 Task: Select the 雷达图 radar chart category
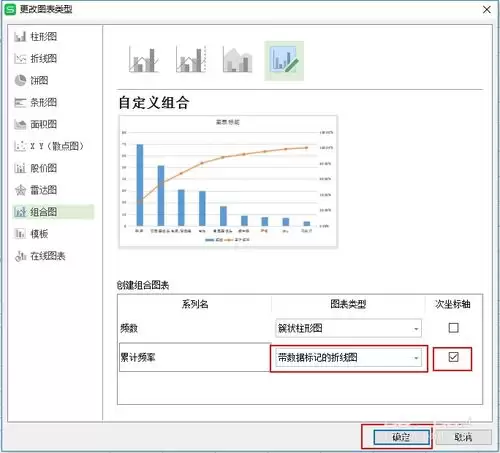[36, 190]
